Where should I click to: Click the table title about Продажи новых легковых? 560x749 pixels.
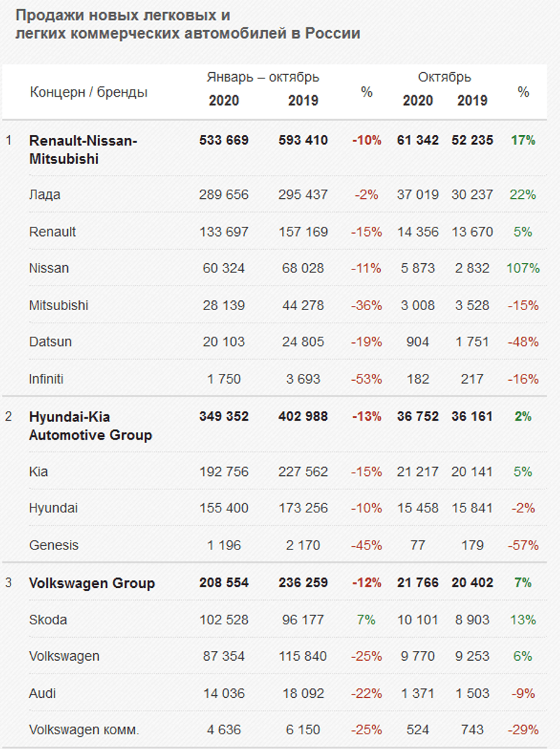coord(188,24)
